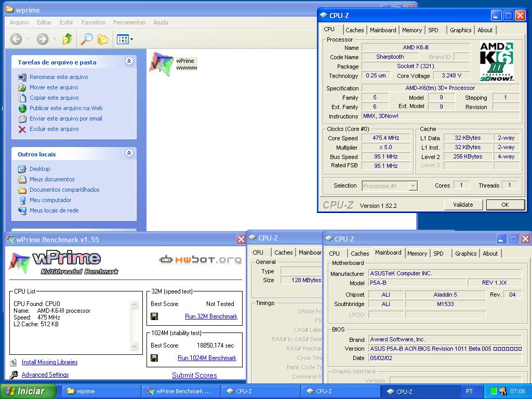
Task: Open the Install Missing Libraries link
Action: click(x=49, y=362)
